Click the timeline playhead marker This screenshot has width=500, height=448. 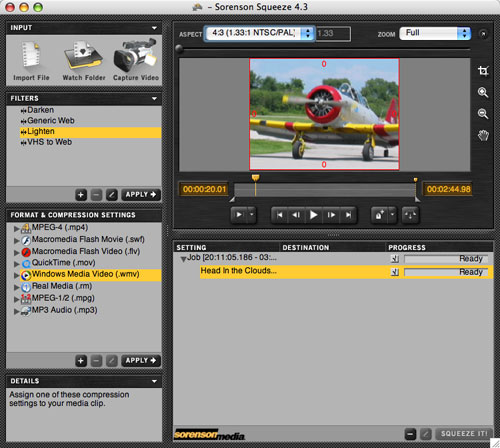(255, 178)
